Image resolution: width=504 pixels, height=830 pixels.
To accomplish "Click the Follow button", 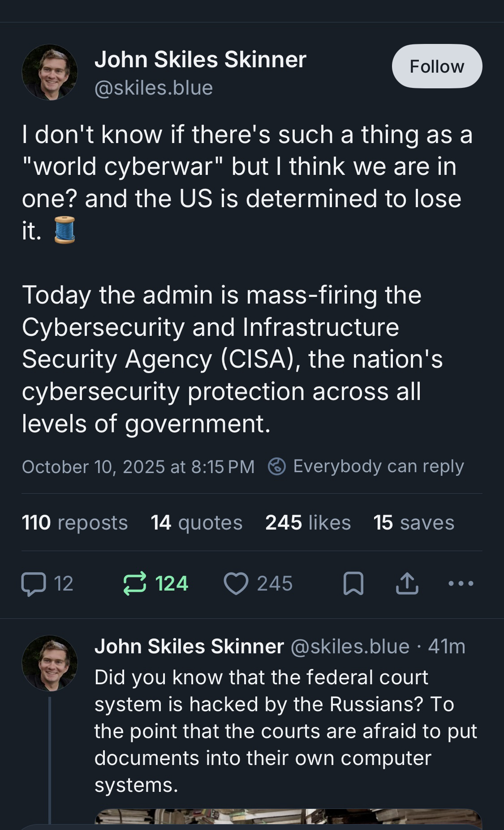I will click(x=437, y=66).
